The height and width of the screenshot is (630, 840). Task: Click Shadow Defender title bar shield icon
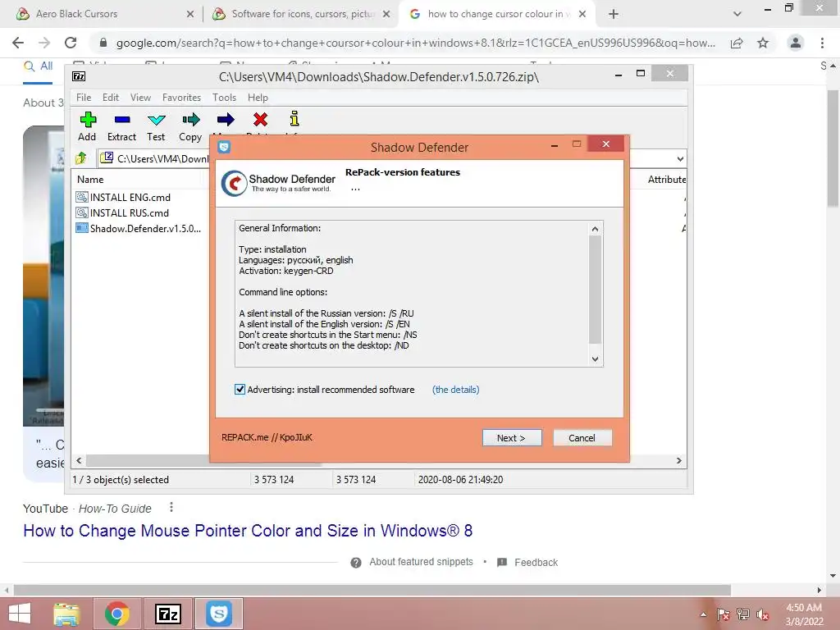point(224,147)
